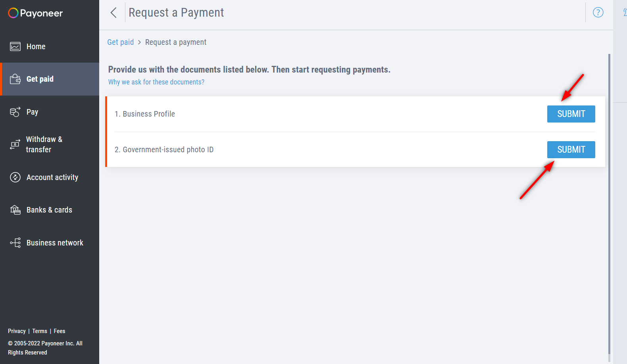View Account activity via its sidebar icon
Viewport: 627px width, 364px height.
point(15,177)
